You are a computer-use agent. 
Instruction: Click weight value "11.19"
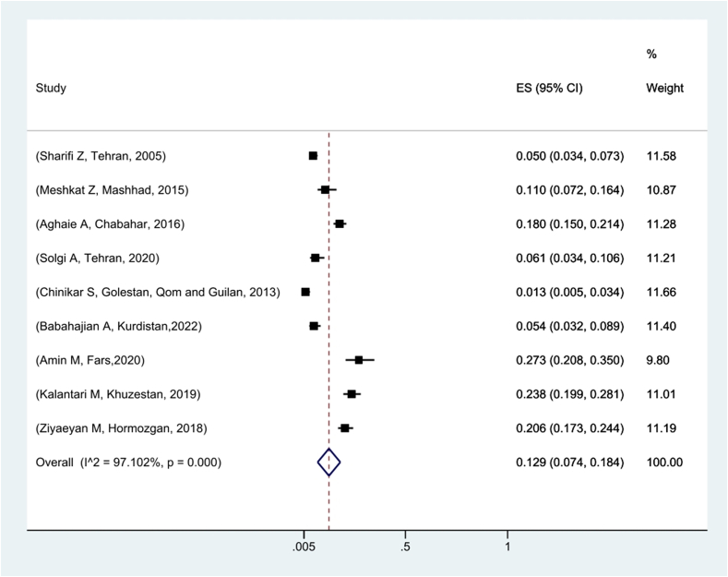pos(662,428)
